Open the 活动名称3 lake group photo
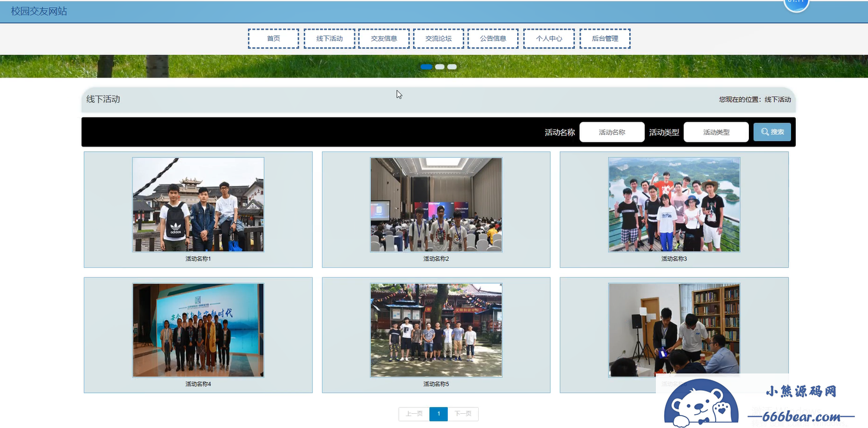The width and height of the screenshot is (868, 428). [x=674, y=205]
